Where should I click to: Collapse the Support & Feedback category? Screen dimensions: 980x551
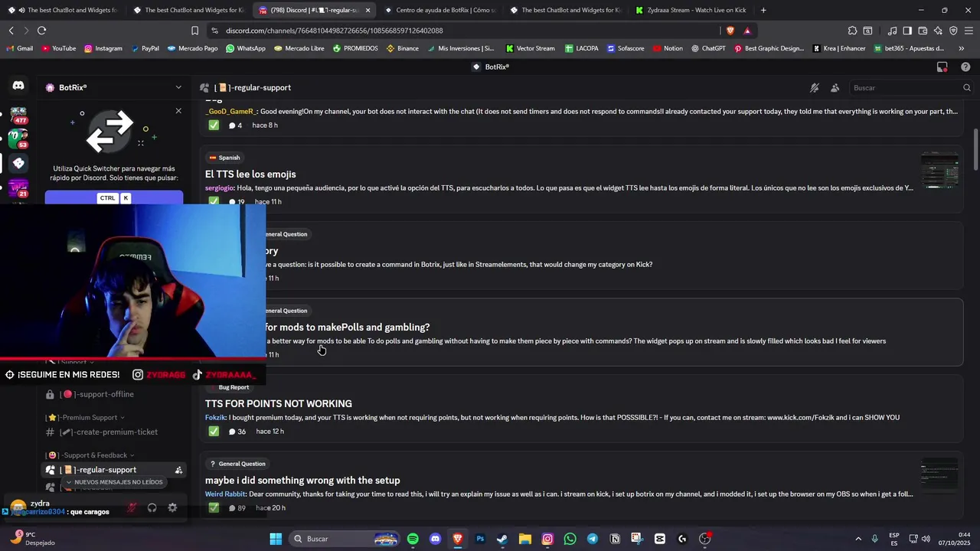coord(90,455)
